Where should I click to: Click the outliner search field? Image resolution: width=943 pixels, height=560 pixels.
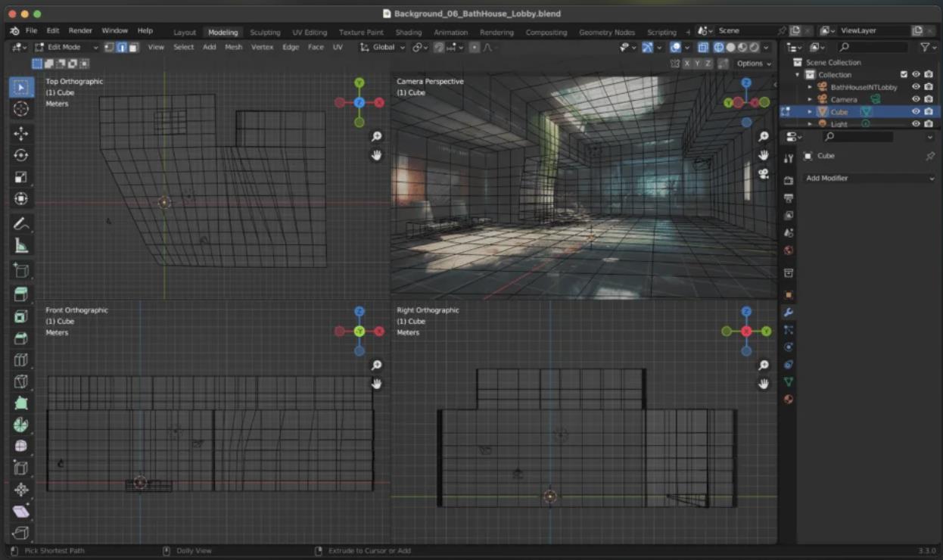pyautogui.click(x=873, y=47)
